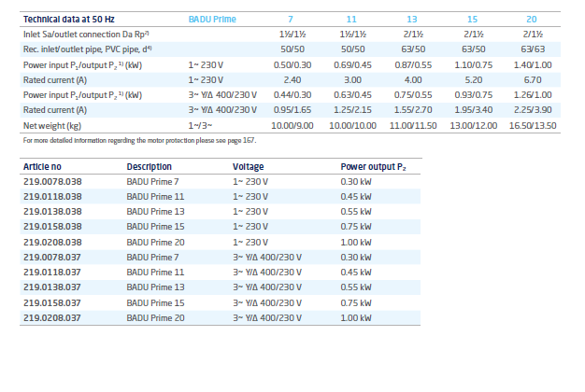
Task: Click rated current value '2.40'
Action: [292, 80]
